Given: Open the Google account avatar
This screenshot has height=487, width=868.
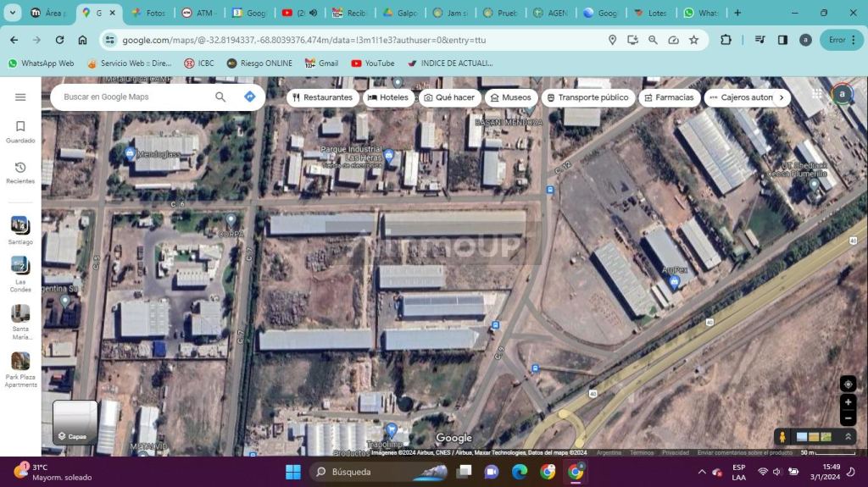Looking at the screenshot, I should pos(842,94).
